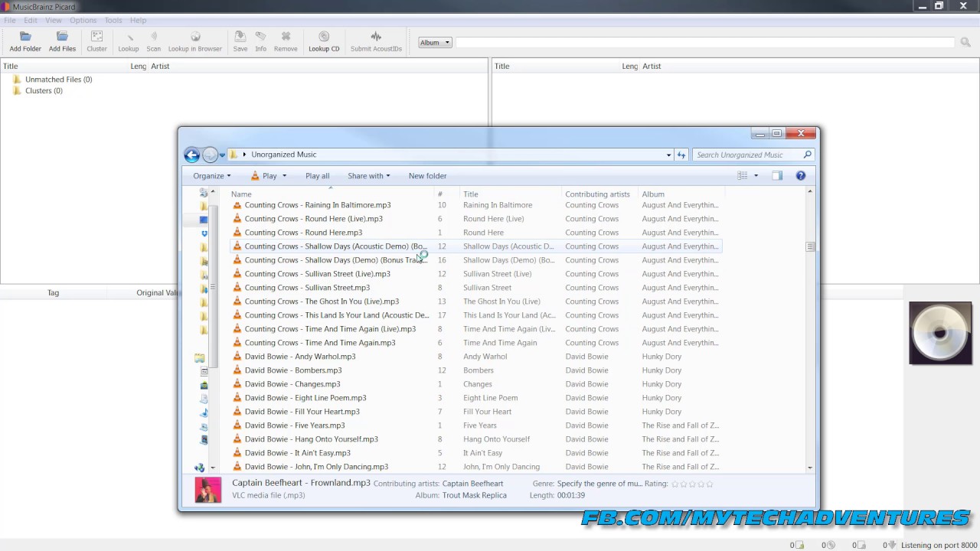Screen dimensions: 980x551
Task: Open the Options menu in Picard
Action: [x=83, y=20]
